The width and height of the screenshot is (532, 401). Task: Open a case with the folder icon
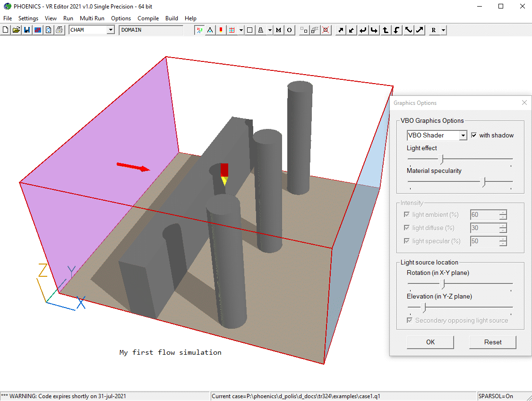(16, 30)
